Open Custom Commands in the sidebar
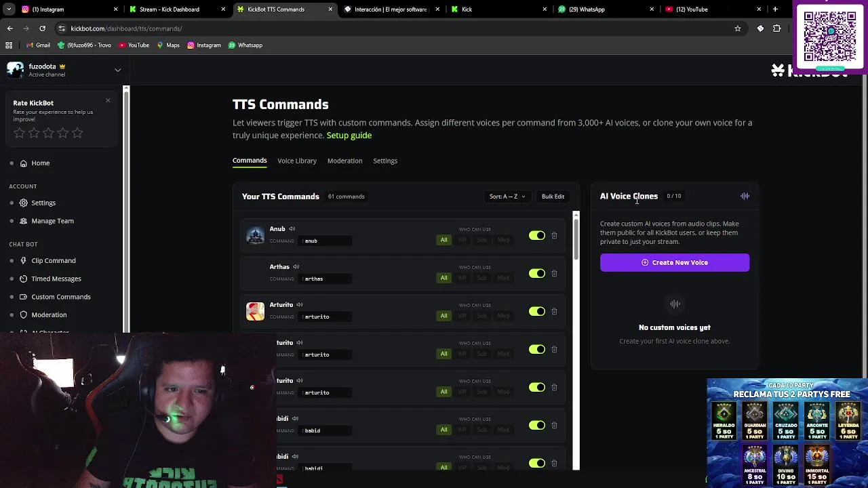This screenshot has height=488, width=868. [x=60, y=297]
